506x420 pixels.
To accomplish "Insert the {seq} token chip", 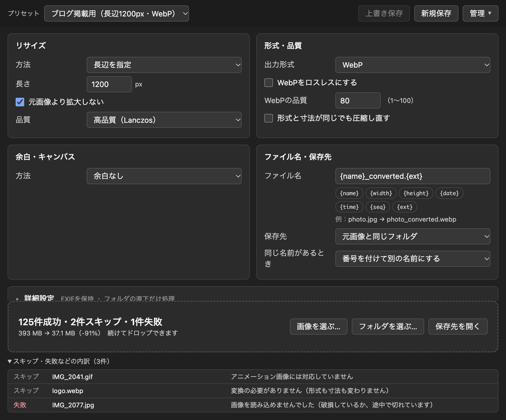I will point(378,207).
